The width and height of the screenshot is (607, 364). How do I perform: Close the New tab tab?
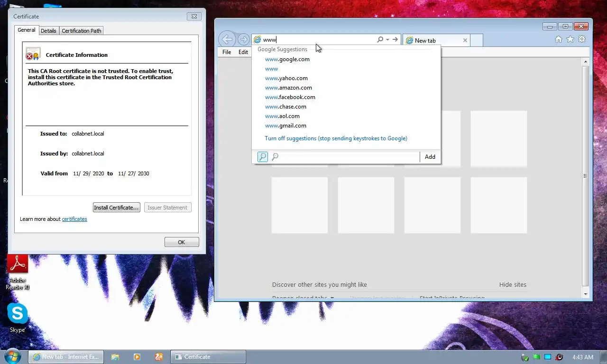coord(465,40)
